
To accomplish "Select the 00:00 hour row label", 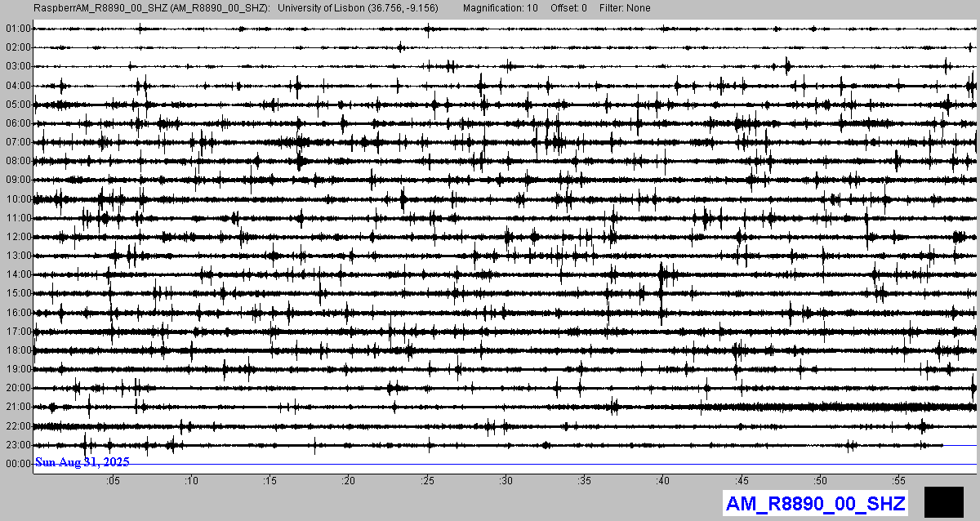I will 18,464.
